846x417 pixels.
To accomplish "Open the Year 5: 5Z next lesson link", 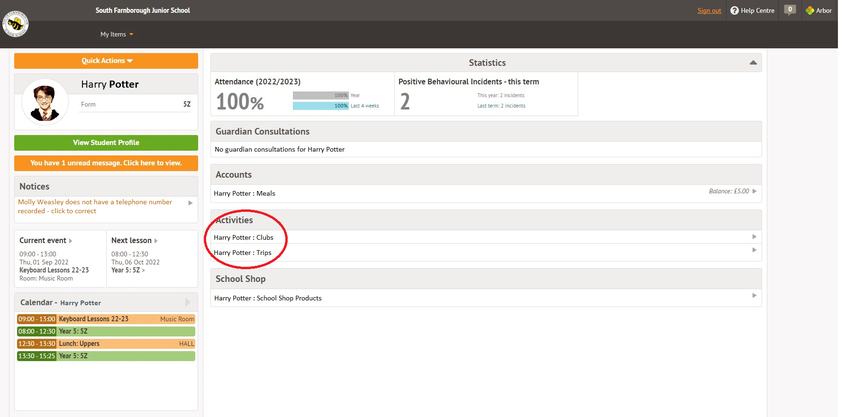I will [128, 270].
